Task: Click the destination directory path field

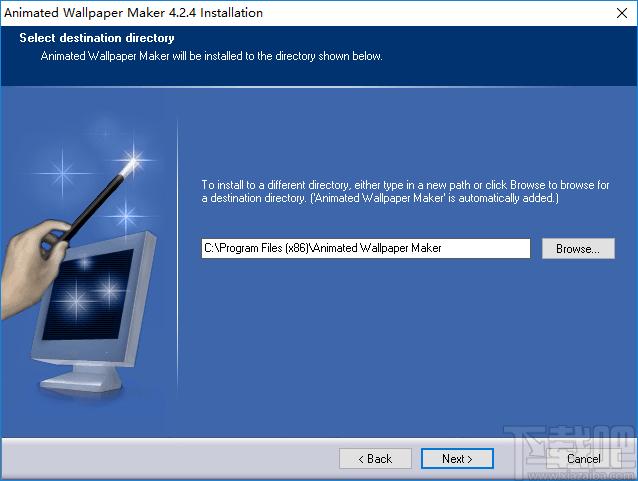Action: click(365, 249)
